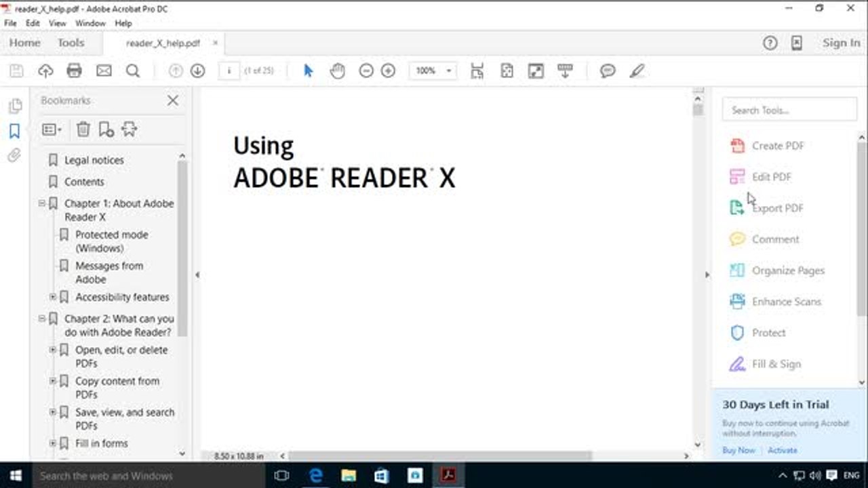The width and height of the screenshot is (868, 488).
Task: Click the Fit to one full page icon
Action: point(507,70)
